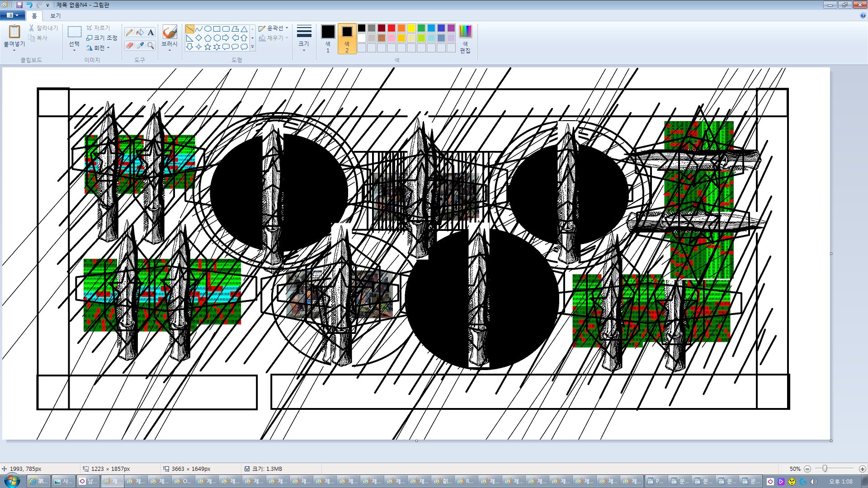Click the taskbar clock 오후 1:08
The width and height of the screenshot is (868, 488).
840,482
